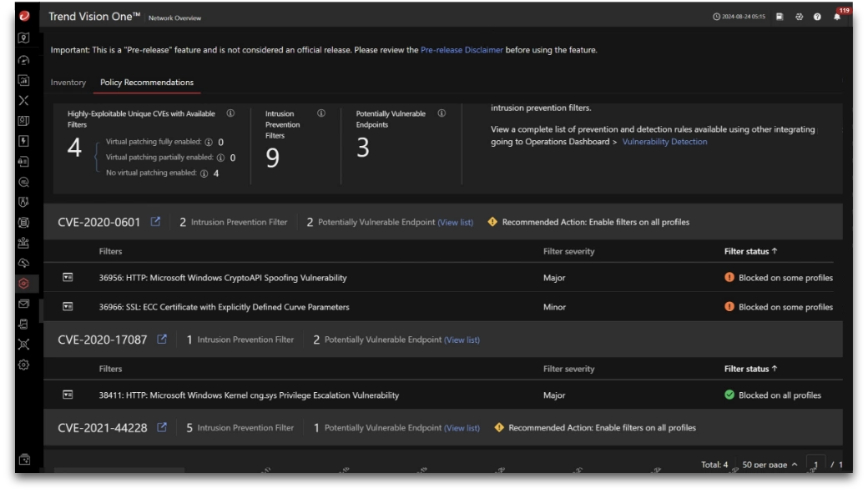Viewport: 868px width, 493px height.
Task: Click the info icon for Virtual patching fully enabled
Action: [209, 142]
